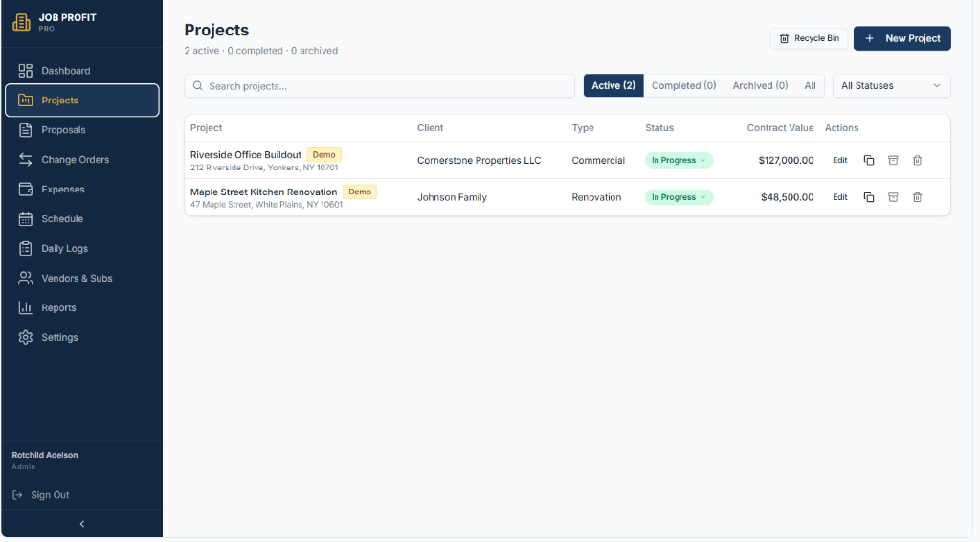
Task: Open Vendors & Subs from the sidebar
Action: click(82, 279)
